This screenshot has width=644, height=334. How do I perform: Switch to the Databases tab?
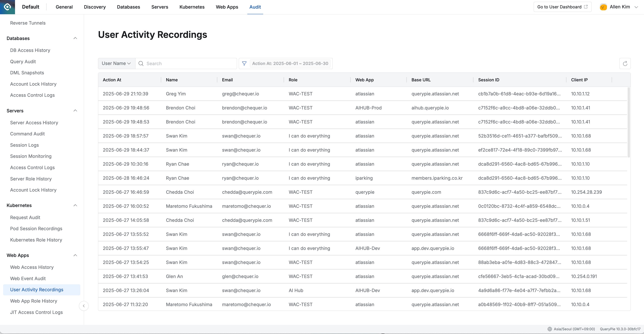[128, 7]
